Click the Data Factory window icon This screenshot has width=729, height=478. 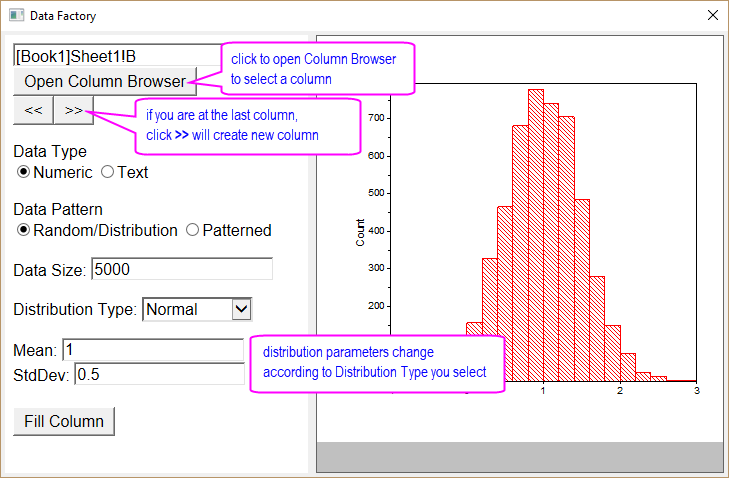[16, 15]
